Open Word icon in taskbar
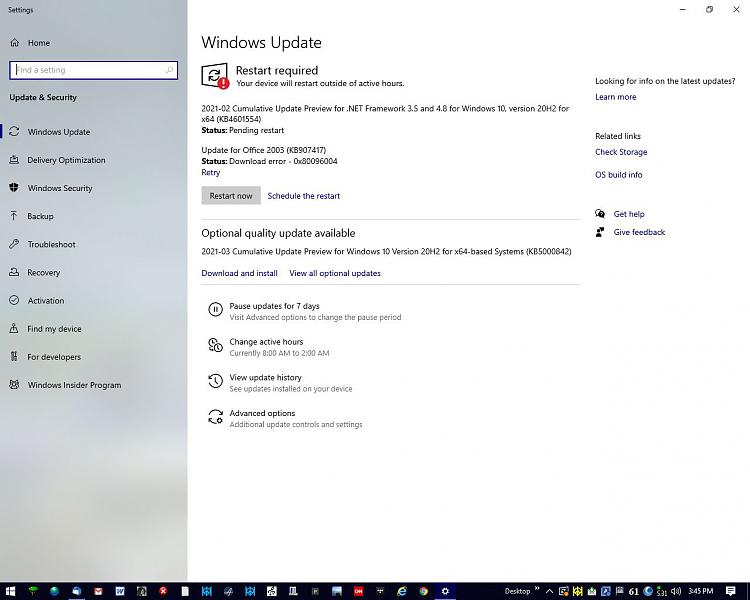Viewport: 750px width, 600px height. tap(120, 591)
